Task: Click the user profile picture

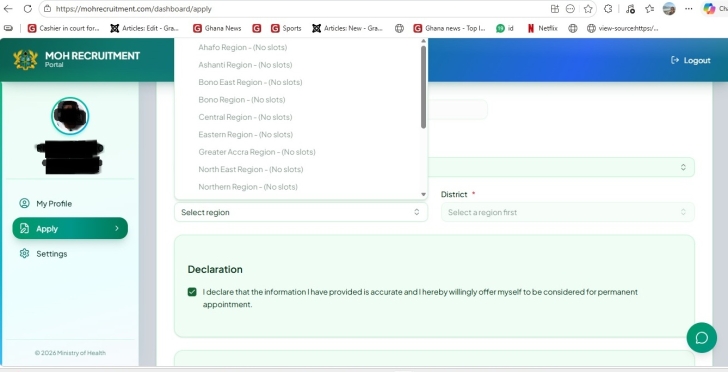Action: pos(70,116)
